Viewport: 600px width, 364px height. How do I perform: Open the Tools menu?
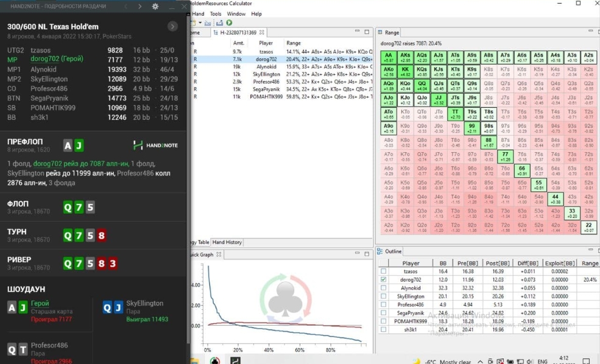coord(216,14)
